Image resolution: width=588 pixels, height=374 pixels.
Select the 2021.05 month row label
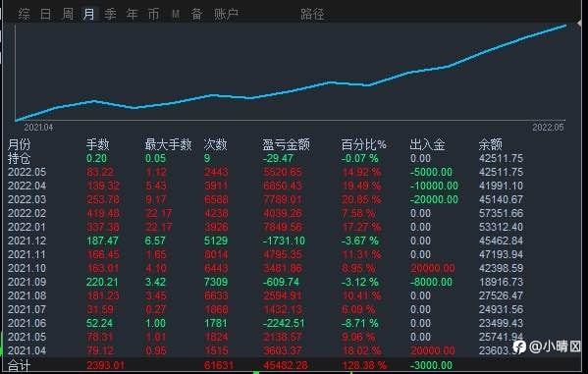point(27,338)
